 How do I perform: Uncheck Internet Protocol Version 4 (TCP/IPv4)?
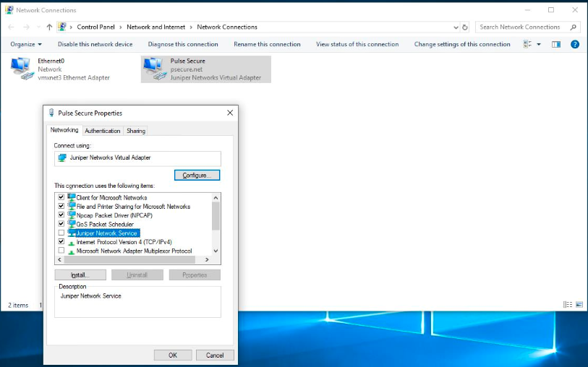(x=61, y=242)
